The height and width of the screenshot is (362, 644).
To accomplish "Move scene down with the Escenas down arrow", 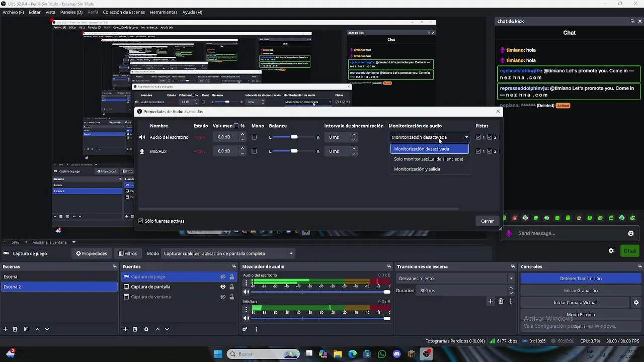I will click(47, 329).
